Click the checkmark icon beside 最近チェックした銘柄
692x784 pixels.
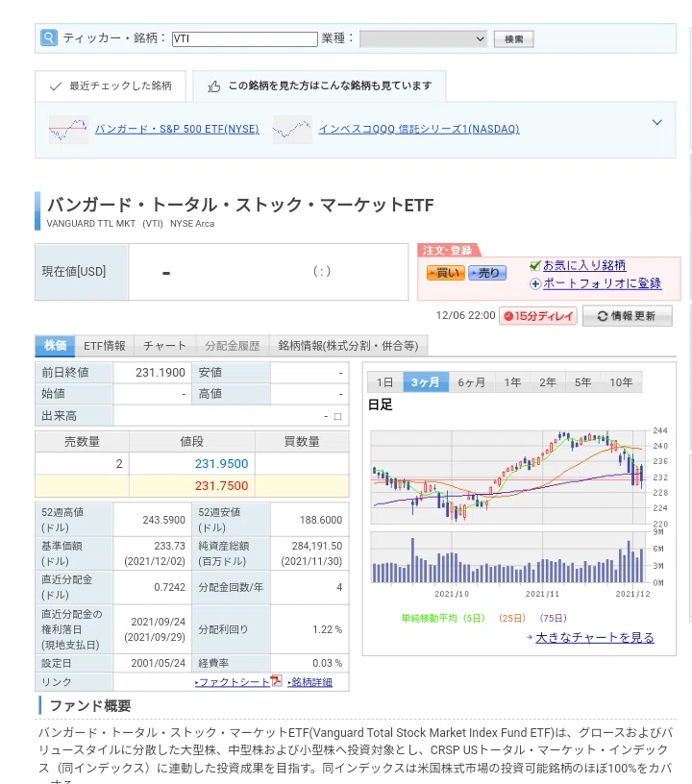[56, 86]
